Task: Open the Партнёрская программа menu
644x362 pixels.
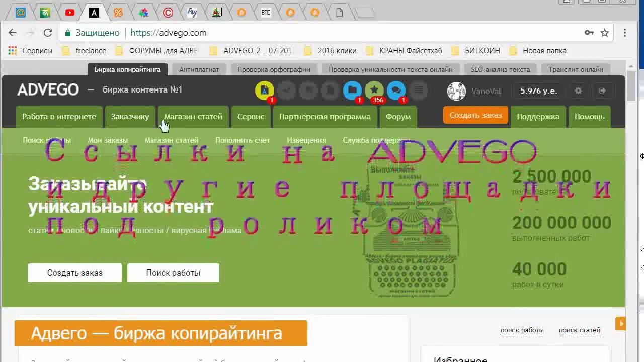Action: (325, 116)
